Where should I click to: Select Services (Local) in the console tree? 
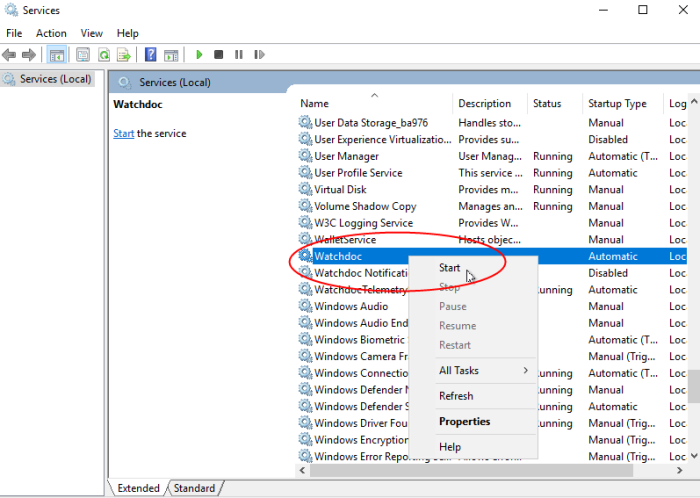pyautogui.click(x=55, y=79)
